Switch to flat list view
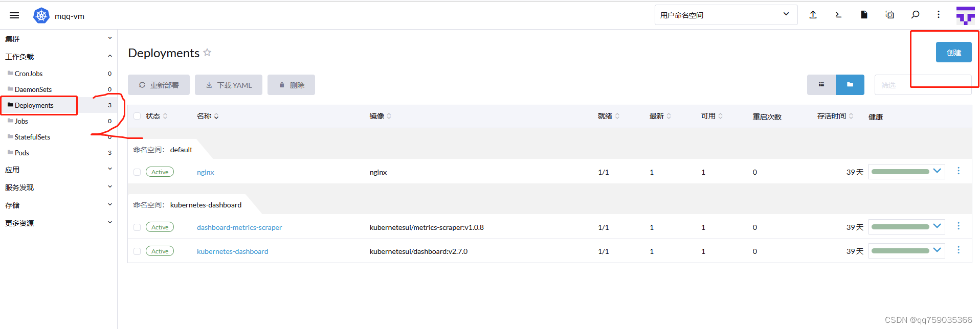 point(821,85)
